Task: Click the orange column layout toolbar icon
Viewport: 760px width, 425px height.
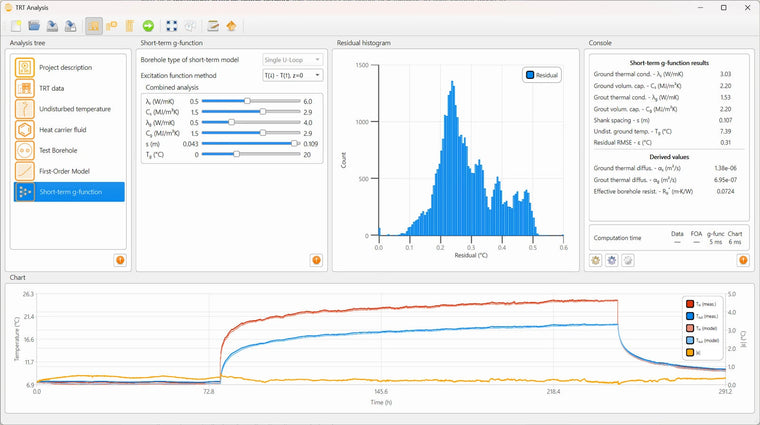Action: coord(129,26)
